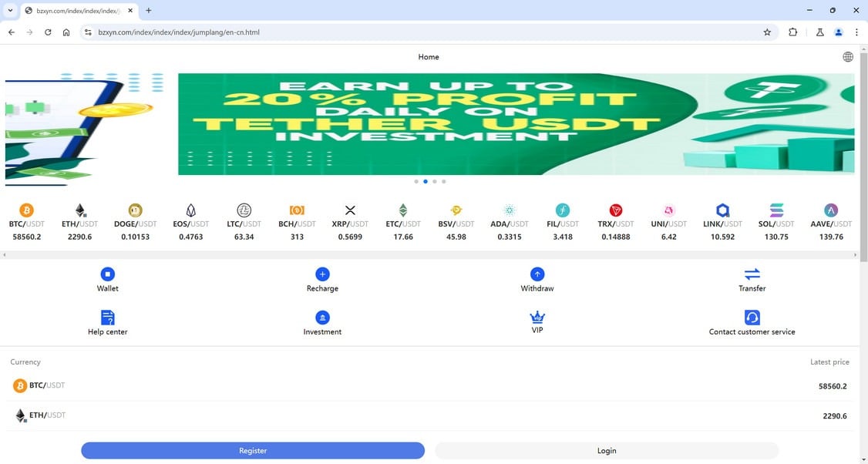Viewport: 868px width, 464px height.
Task: Select the TRX/USDT Tron ticker icon
Action: point(616,210)
